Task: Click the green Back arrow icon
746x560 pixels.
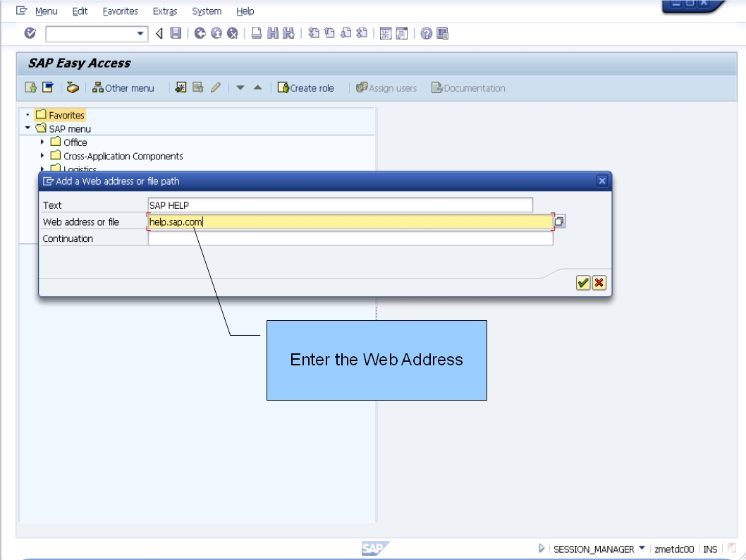Action: coord(200,33)
